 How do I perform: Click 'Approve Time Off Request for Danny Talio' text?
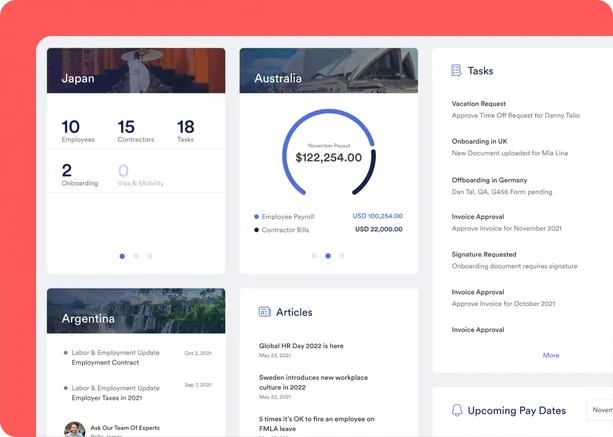516,115
